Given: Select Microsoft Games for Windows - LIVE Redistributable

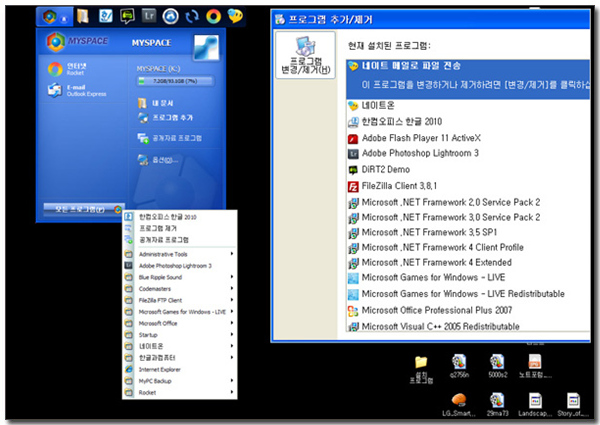Looking at the screenshot, I should pos(468,294).
